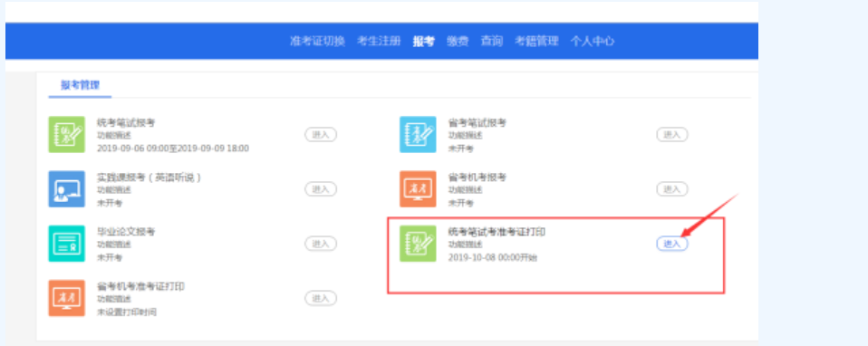The width and height of the screenshot is (868, 346).
Task: Click the 省考机考报考 orange monitor icon
Action: pyautogui.click(x=418, y=188)
